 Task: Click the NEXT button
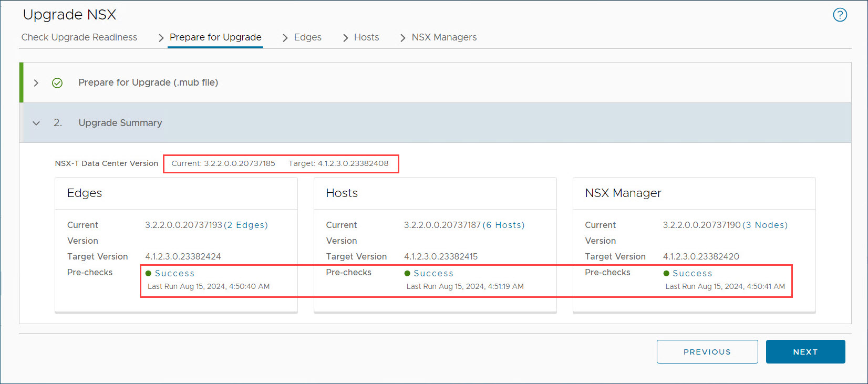click(805, 352)
